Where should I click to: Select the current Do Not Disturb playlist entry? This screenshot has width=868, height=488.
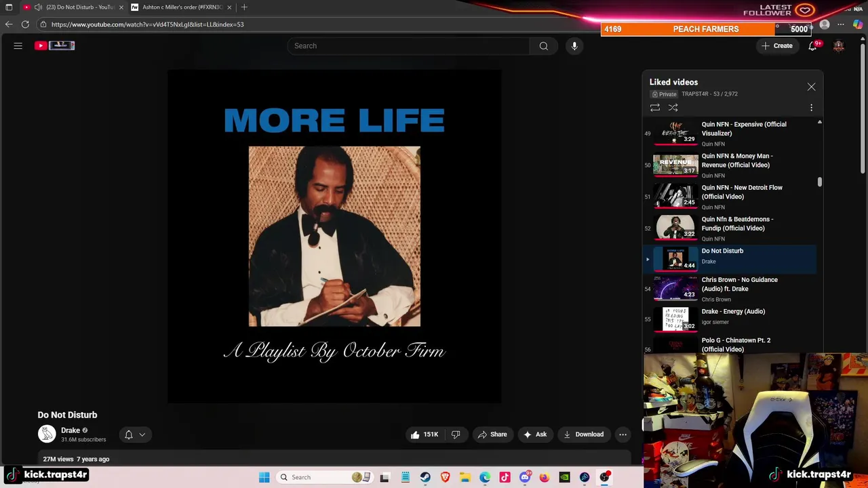coord(731,258)
